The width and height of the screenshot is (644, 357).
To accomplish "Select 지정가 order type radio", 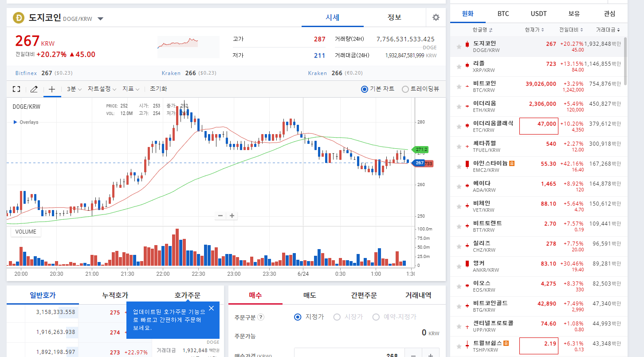I will point(298,317).
